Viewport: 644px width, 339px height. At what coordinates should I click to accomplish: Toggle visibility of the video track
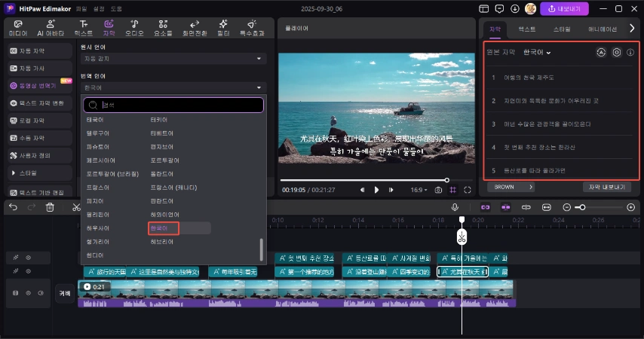pos(29,292)
